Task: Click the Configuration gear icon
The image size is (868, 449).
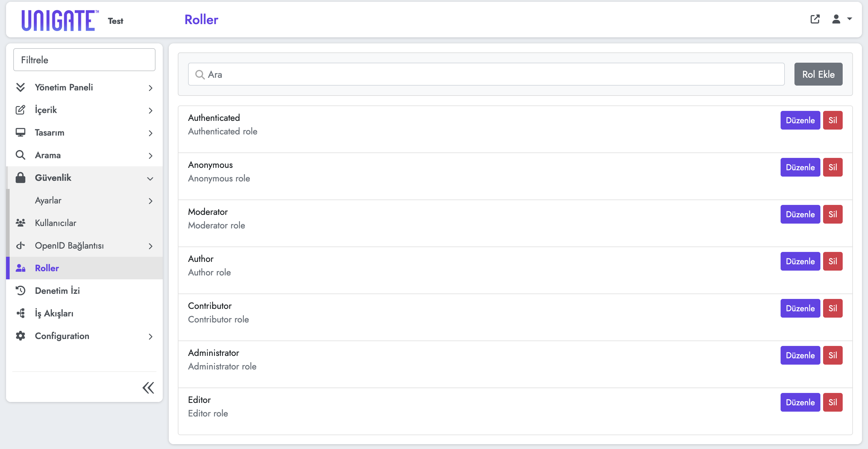Action: tap(20, 335)
